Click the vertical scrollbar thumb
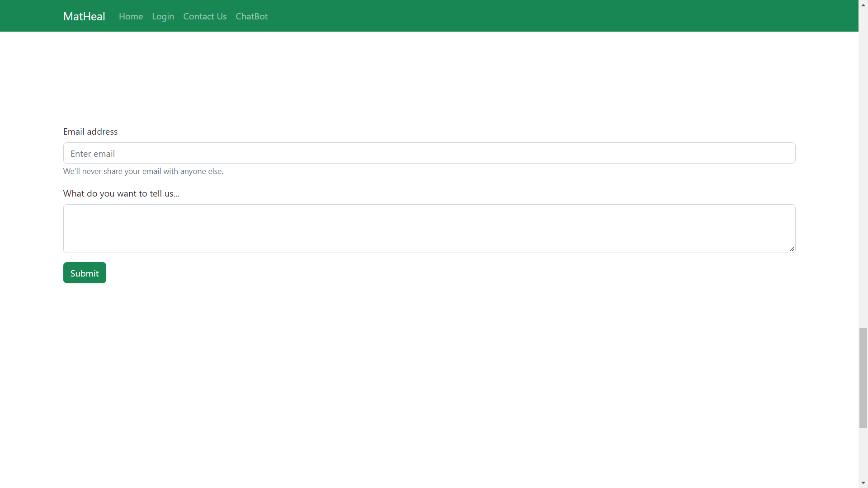868x488 pixels. coord(863,377)
